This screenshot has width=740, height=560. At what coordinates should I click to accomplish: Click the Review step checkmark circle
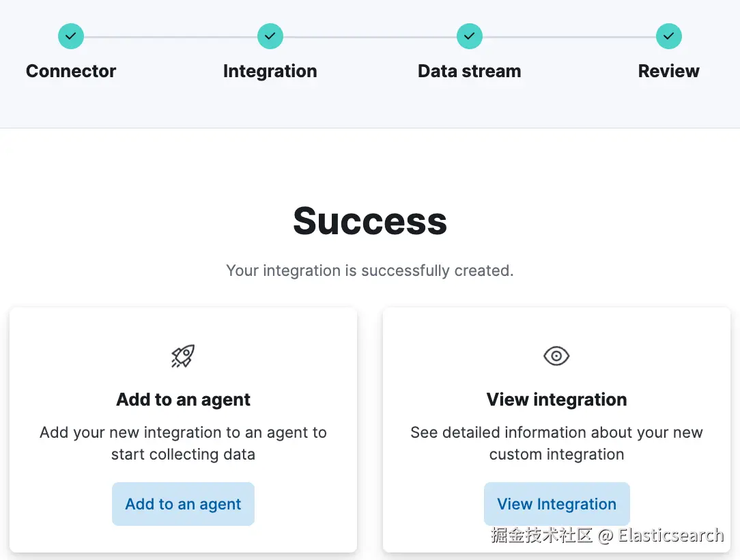point(669,36)
